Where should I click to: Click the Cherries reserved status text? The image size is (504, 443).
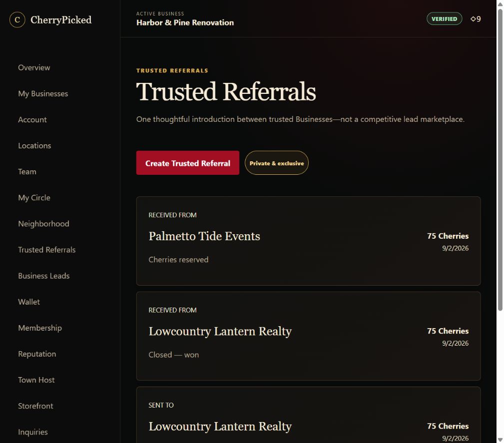click(x=178, y=259)
